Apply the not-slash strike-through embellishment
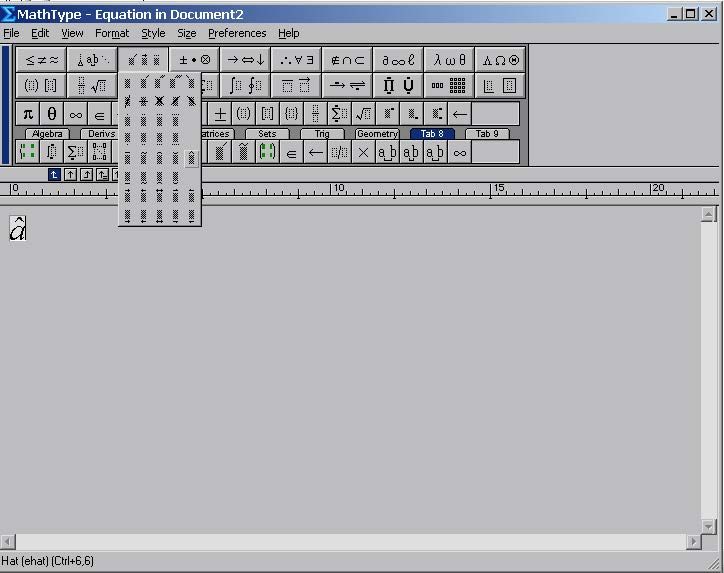This screenshot has width=724, height=573. [x=127, y=101]
